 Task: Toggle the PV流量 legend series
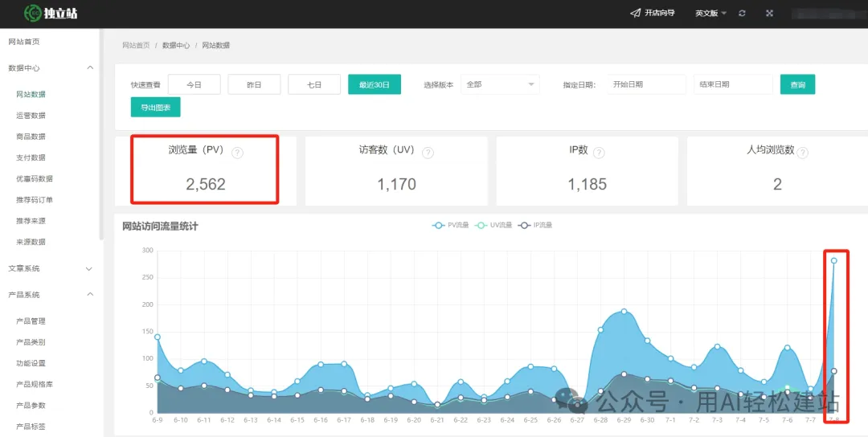click(x=451, y=225)
